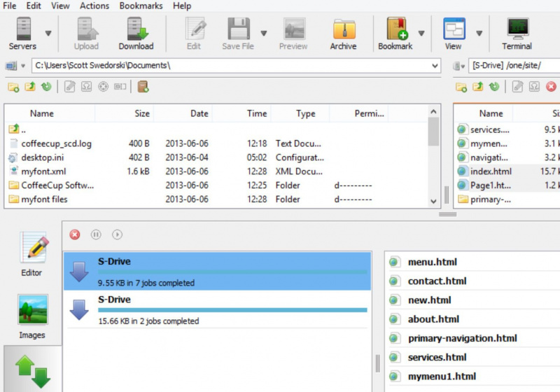
Task: Open the View menu
Action: pos(60,6)
